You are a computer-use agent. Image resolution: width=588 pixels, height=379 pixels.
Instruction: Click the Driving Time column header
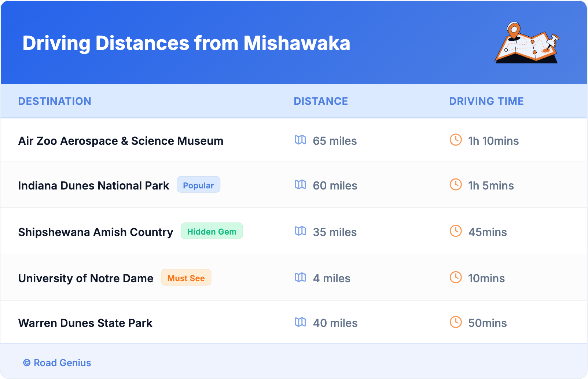tap(486, 101)
